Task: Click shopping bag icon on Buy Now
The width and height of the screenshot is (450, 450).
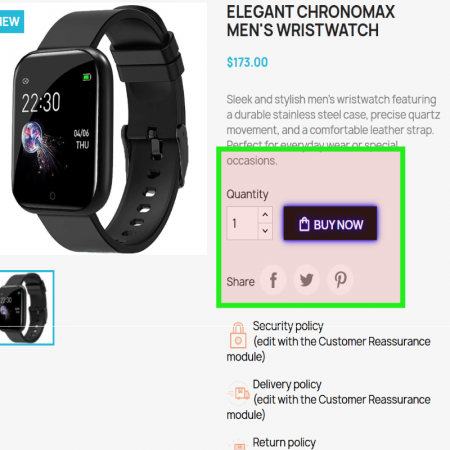Action: (304, 224)
